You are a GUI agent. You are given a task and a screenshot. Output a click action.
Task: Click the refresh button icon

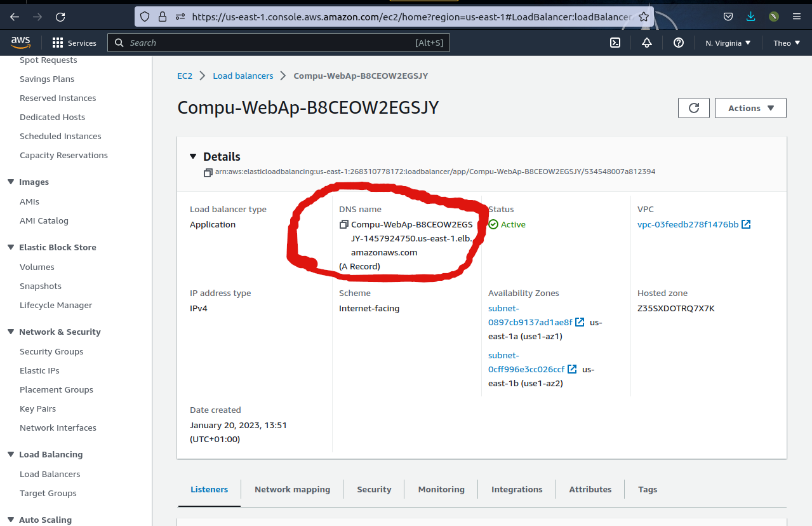[694, 108]
